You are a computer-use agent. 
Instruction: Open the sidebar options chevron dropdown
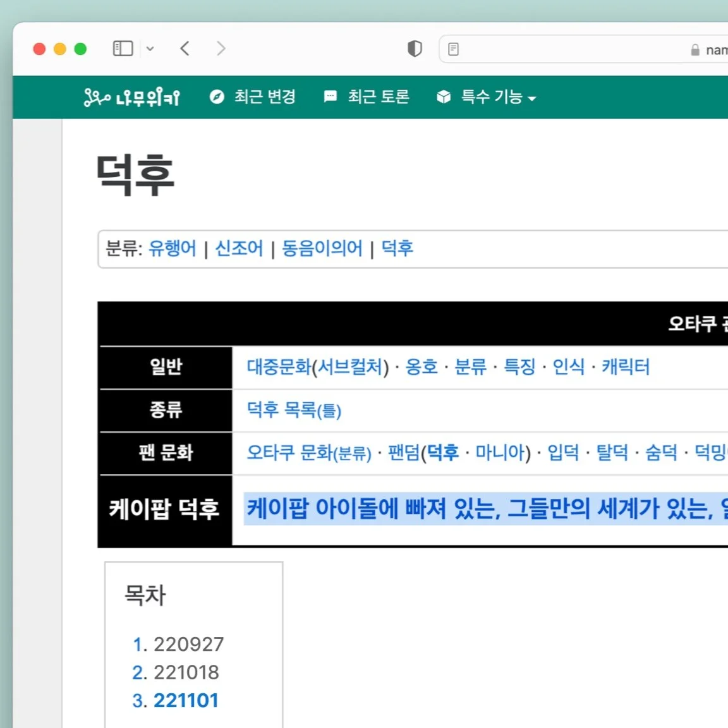point(150,48)
